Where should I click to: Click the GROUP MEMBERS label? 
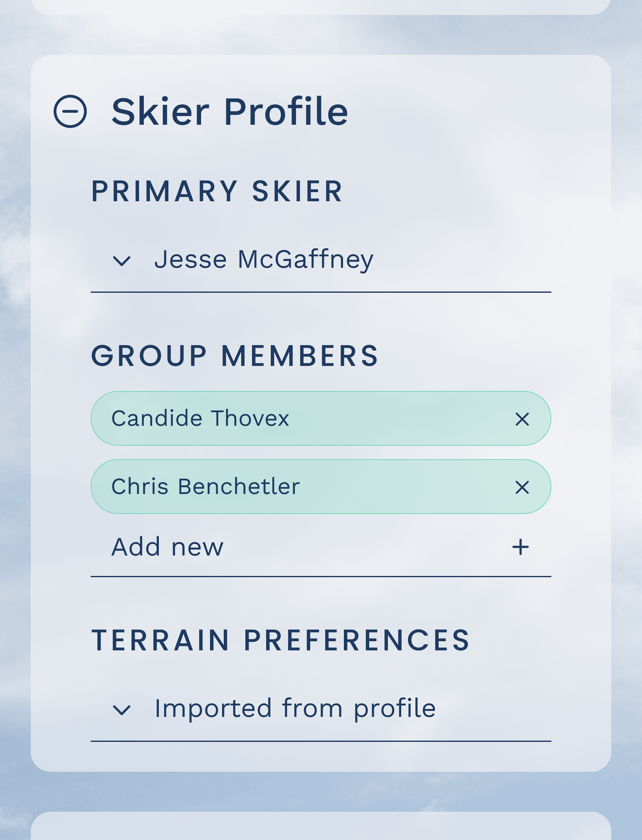pos(235,356)
